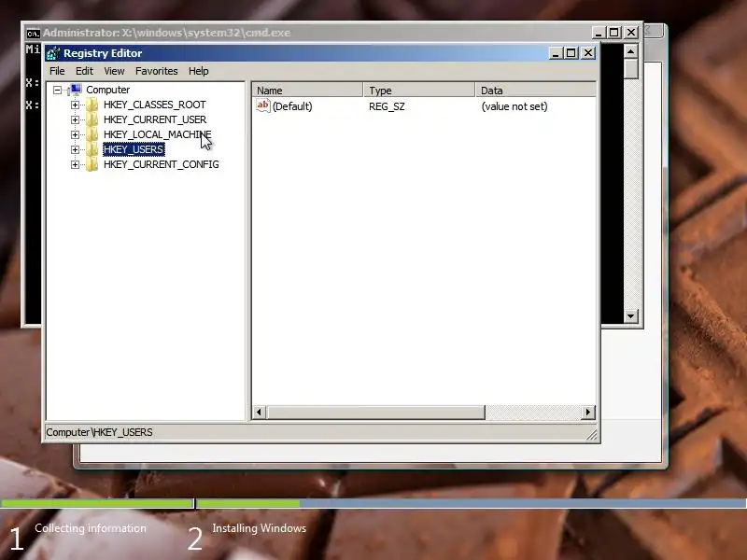Click the Collecting information step label
The height and width of the screenshot is (560, 747).
(91, 528)
